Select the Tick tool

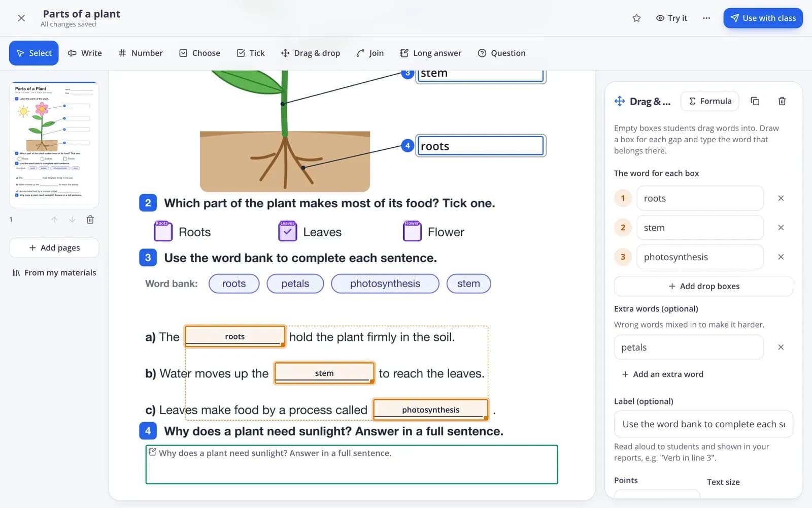[251, 53]
